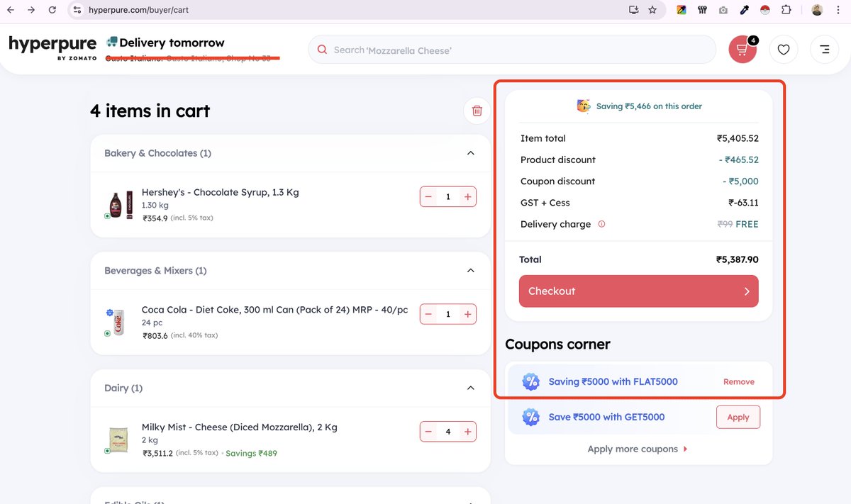The height and width of the screenshot is (504, 851).
Task: Open the browser extensions puzzle icon
Action: pyautogui.click(x=786, y=10)
